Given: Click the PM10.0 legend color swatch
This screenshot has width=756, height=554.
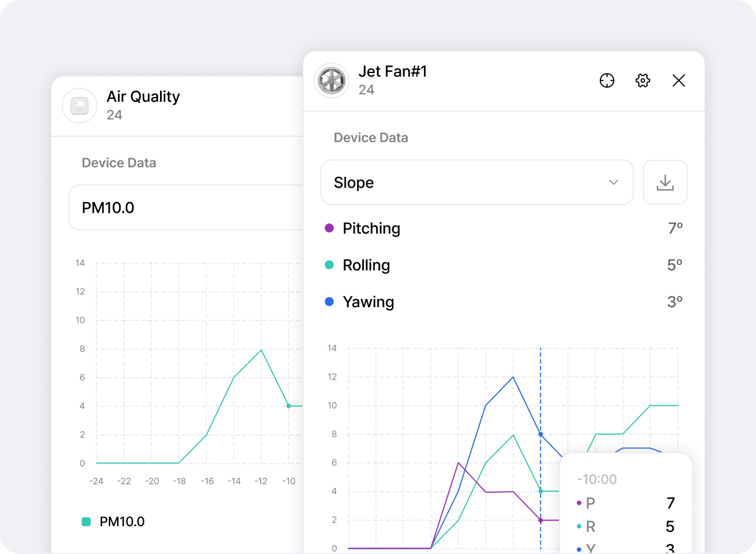Looking at the screenshot, I should click(86, 522).
